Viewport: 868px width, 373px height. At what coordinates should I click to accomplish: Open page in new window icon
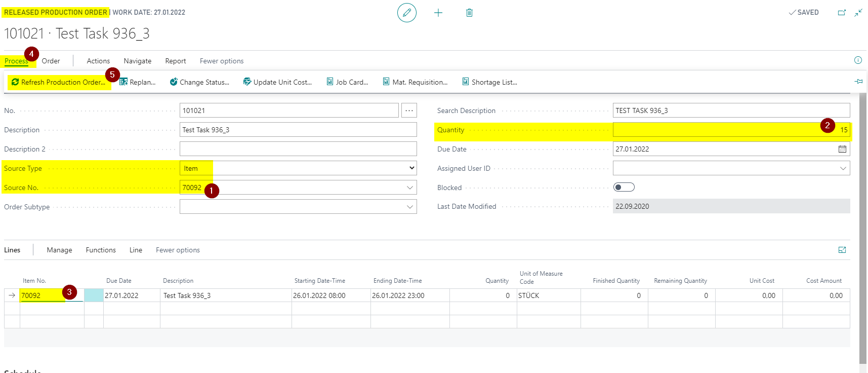pyautogui.click(x=842, y=13)
